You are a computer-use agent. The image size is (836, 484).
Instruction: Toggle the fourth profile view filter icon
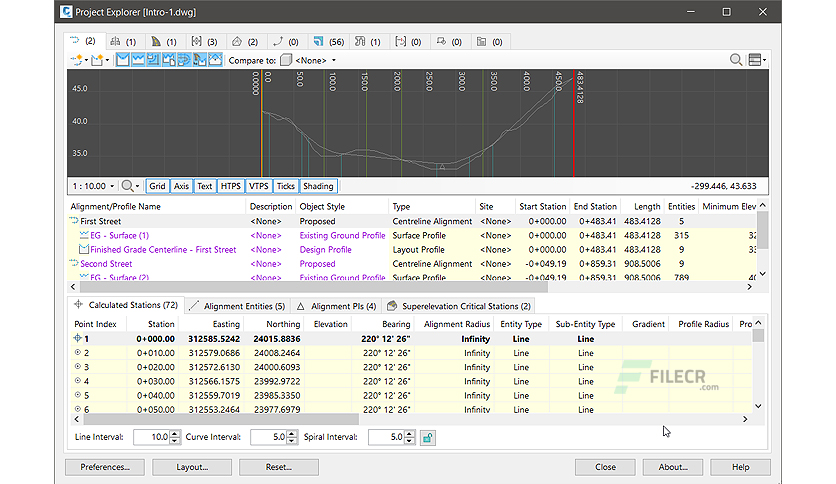[169, 60]
